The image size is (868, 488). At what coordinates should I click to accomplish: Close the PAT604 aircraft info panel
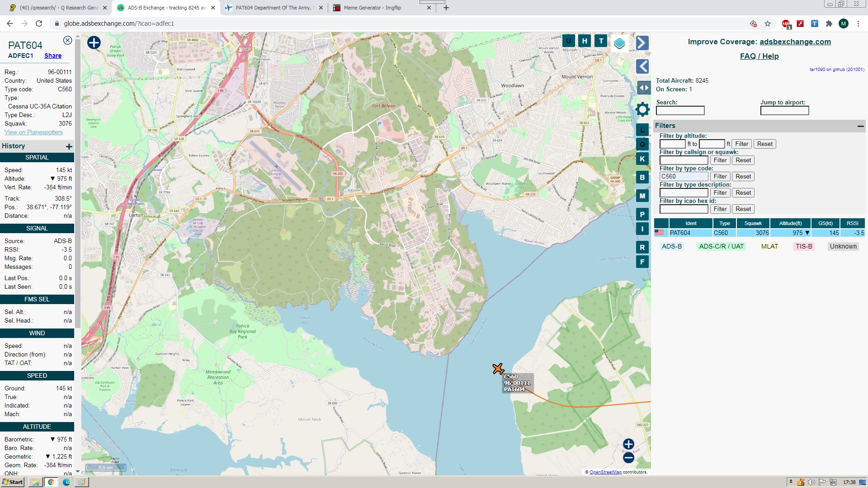click(67, 40)
